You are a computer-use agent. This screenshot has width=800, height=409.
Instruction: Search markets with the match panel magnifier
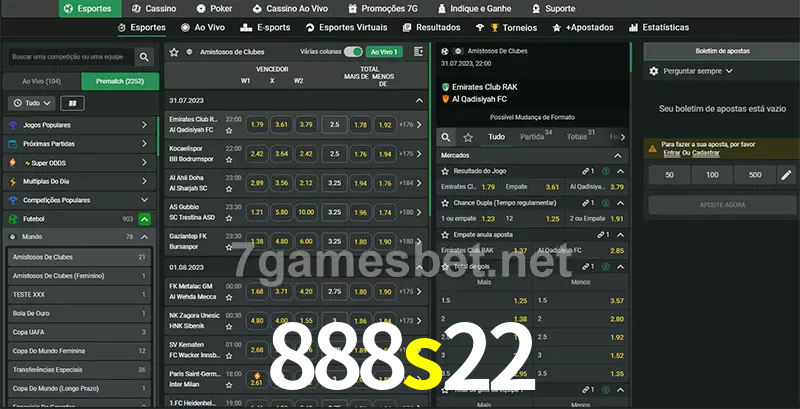[x=447, y=137]
